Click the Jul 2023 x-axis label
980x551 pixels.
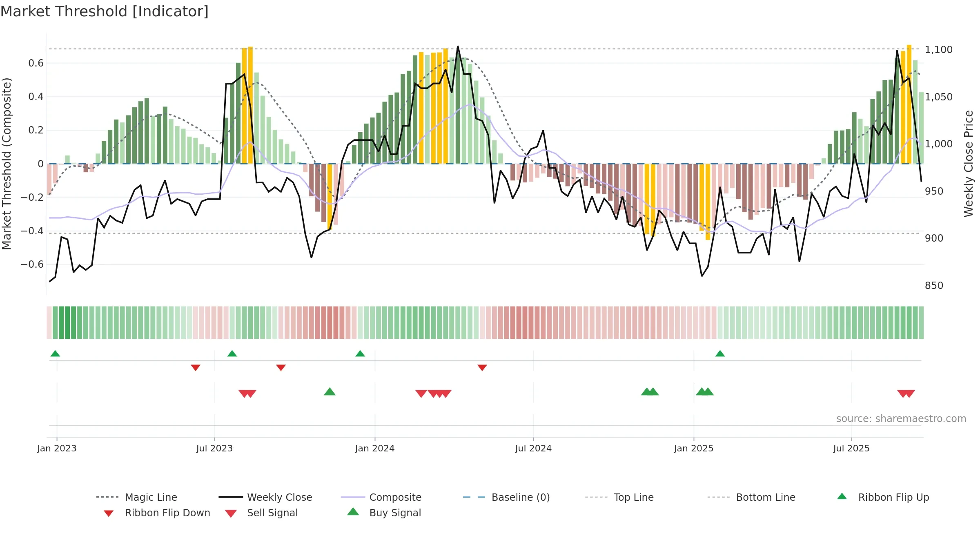[214, 448]
